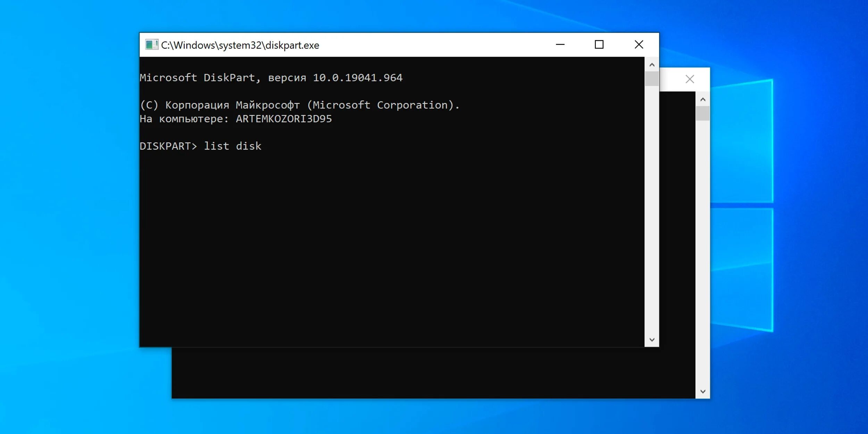Minimize the diskpart.exe console window
Screen dimensions: 868x434
tap(560, 45)
